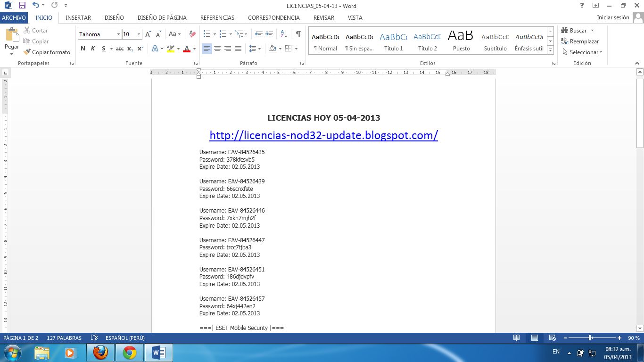Click Reemplazar button
Viewport: 644px width, 362px height.
pos(580,41)
